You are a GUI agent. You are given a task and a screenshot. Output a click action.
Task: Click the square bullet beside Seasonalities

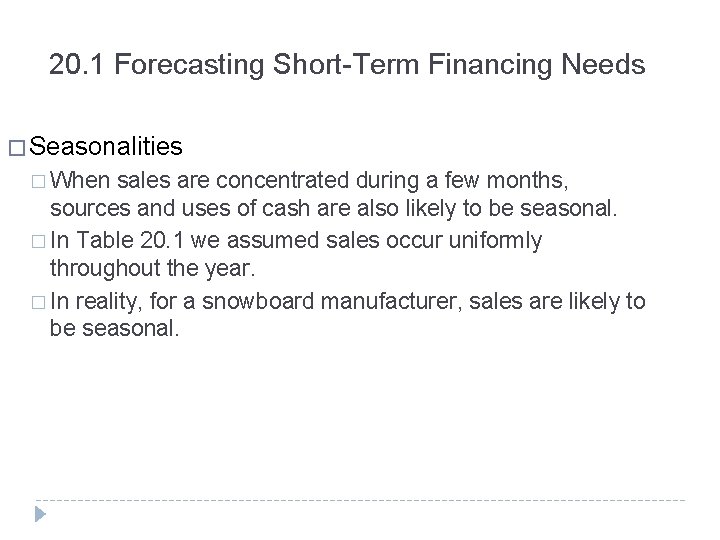click(x=17, y=149)
